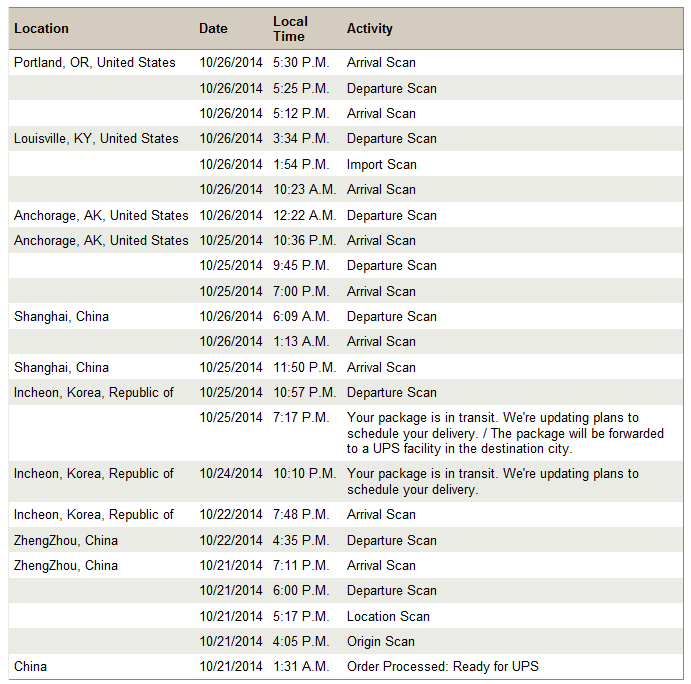This screenshot has height=684, width=691.
Task: Select Order Processed: Ready for UPS
Action: point(442,666)
